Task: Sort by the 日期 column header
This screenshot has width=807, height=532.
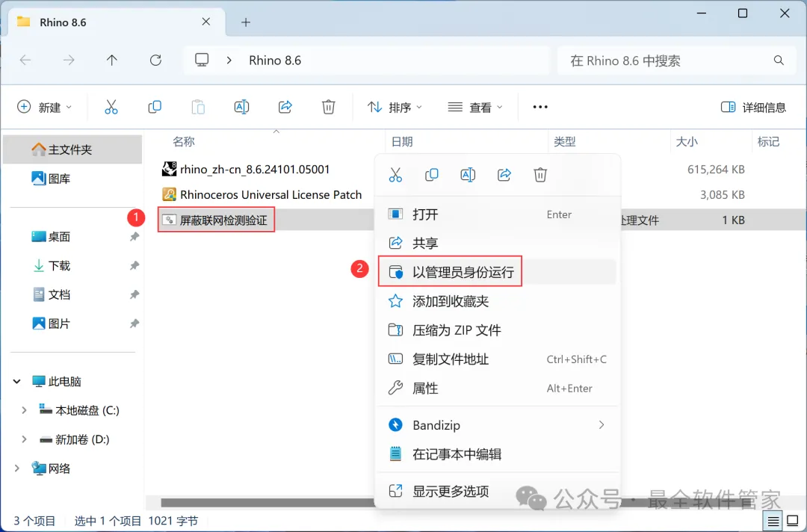Action: coord(402,141)
